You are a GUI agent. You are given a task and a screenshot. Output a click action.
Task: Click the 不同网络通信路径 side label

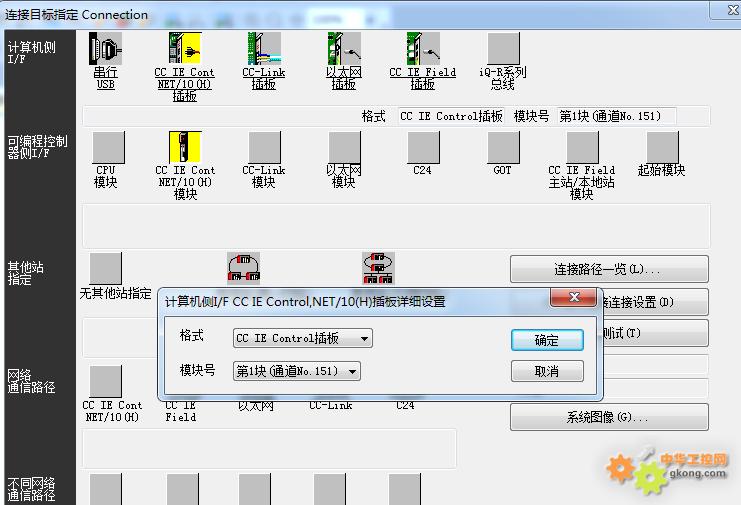(x=31, y=489)
